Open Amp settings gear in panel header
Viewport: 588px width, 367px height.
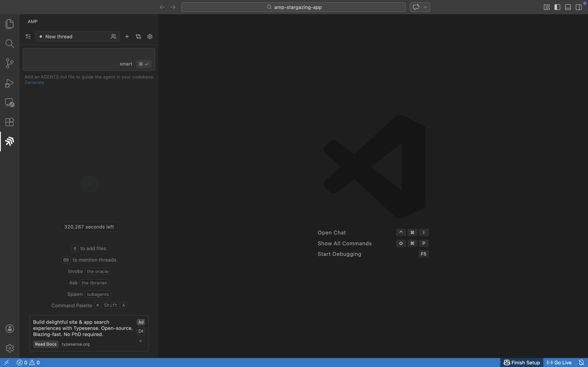click(150, 36)
